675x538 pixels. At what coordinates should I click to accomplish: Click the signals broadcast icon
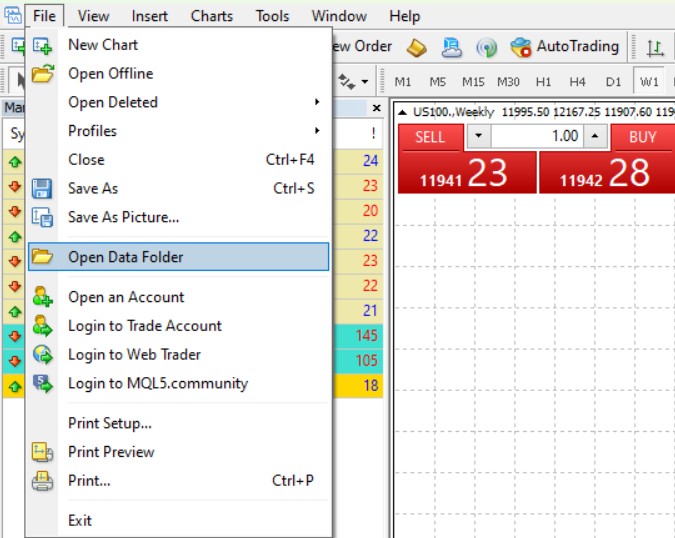[x=486, y=47]
